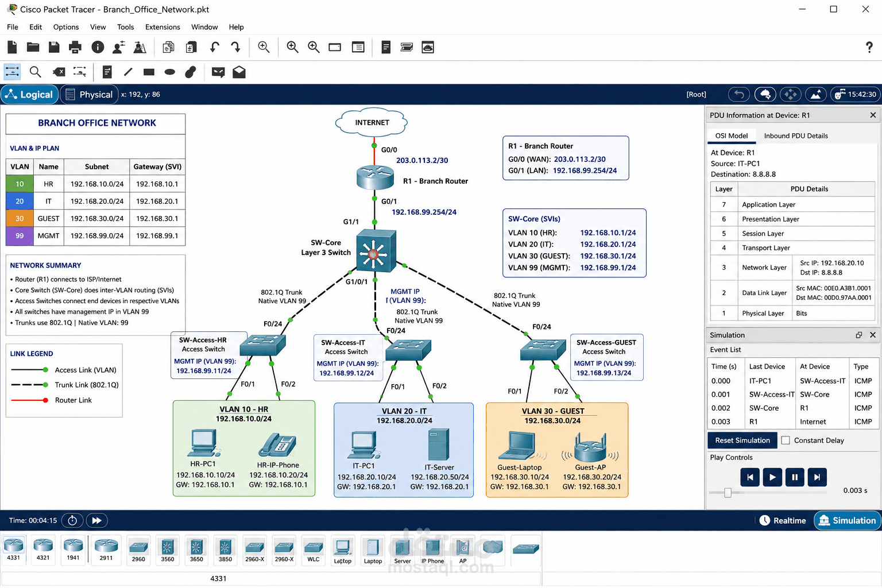Click the Copy toolbar icon

(168, 47)
